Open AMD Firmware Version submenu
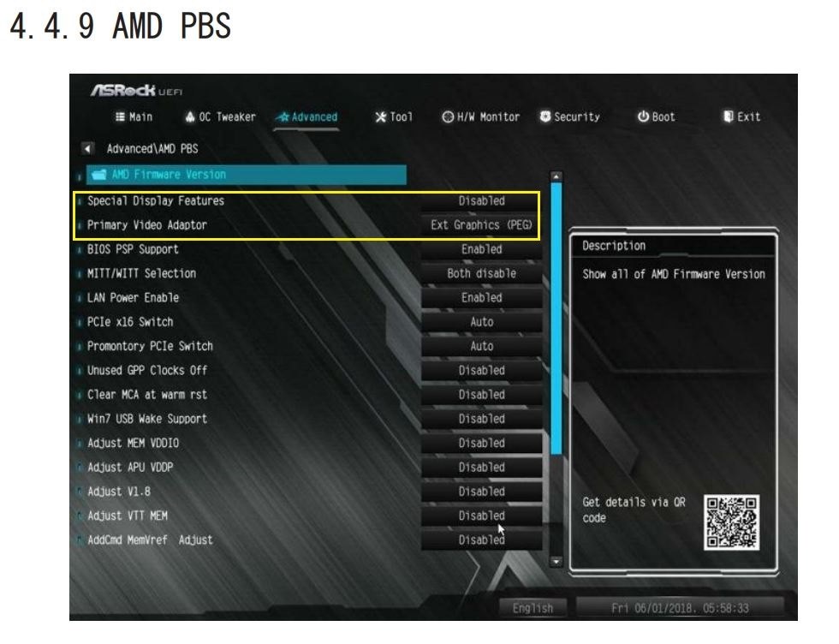This screenshot has width=839, height=644. [x=247, y=175]
